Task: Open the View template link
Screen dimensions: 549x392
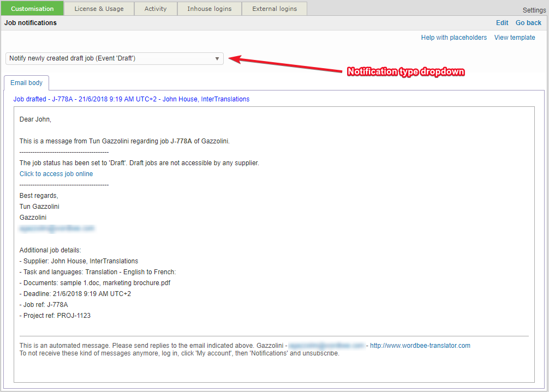Action: coord(515,37)
